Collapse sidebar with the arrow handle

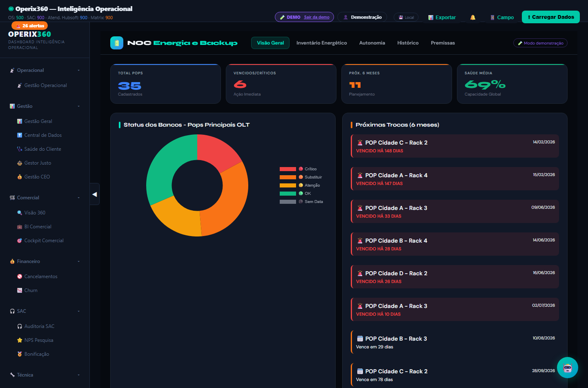point(95,194)
